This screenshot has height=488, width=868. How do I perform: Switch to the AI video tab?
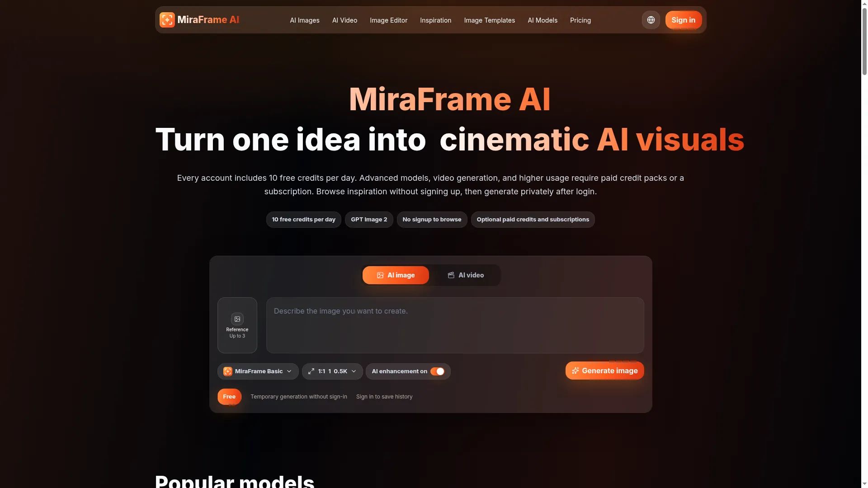coord(466,275)
